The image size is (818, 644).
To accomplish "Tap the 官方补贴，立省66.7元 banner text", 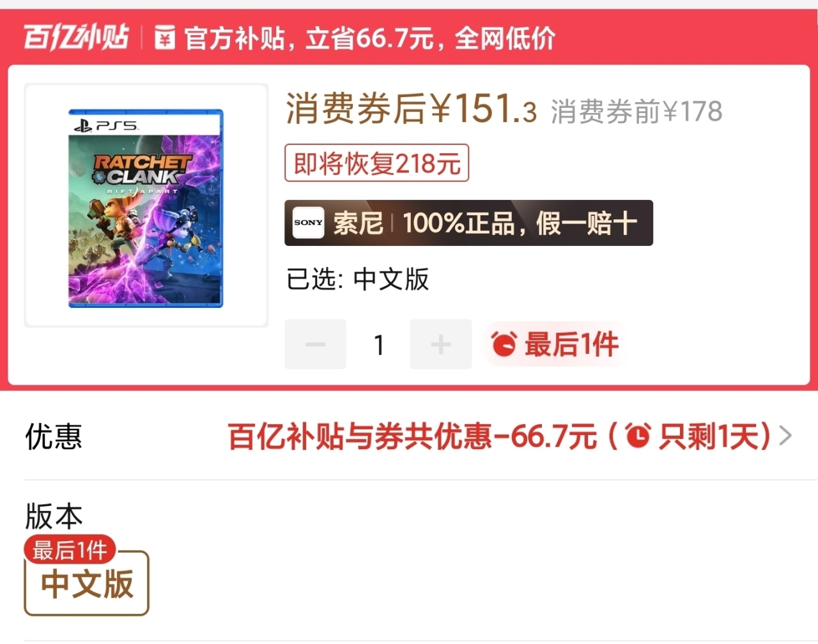I will (369, 38).
